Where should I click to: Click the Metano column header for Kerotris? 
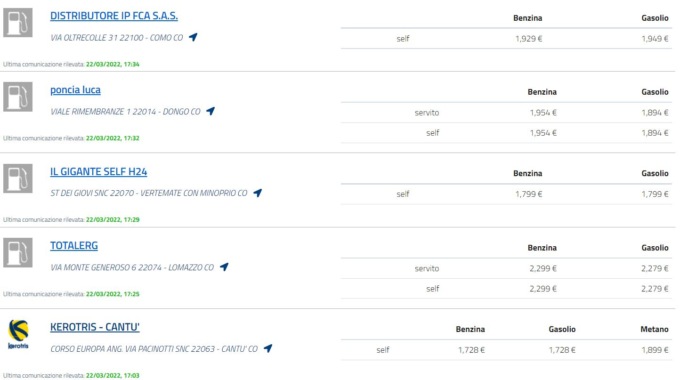coord(654,329)
